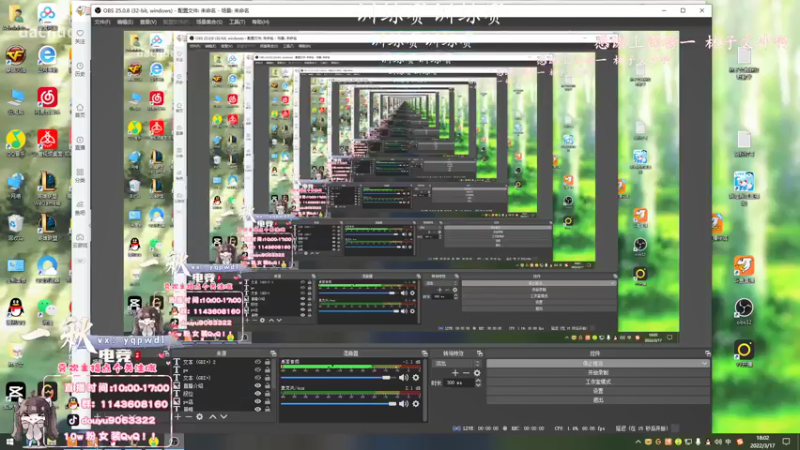Open the 工具(T) menu in OBS

click(x=237, y=22)
